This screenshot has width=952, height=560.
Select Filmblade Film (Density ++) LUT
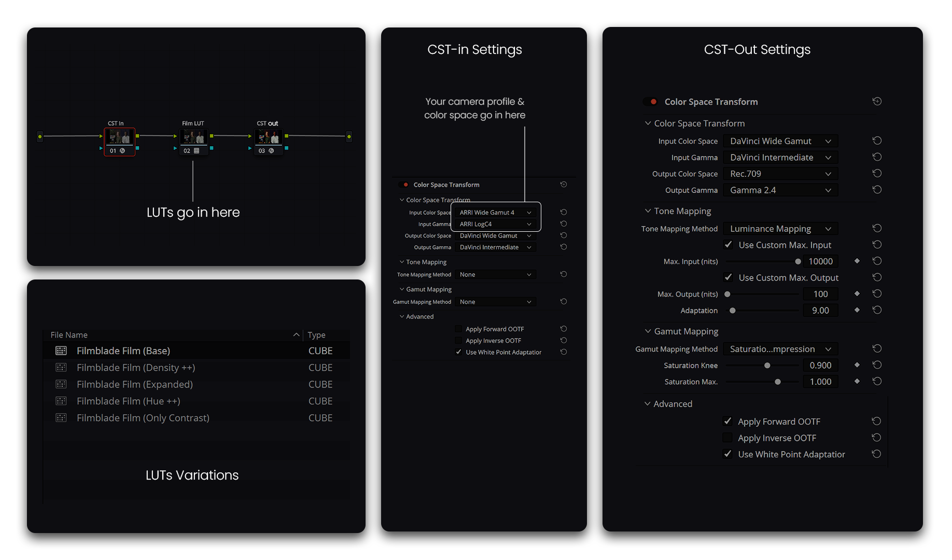click(x=136, y=368)
